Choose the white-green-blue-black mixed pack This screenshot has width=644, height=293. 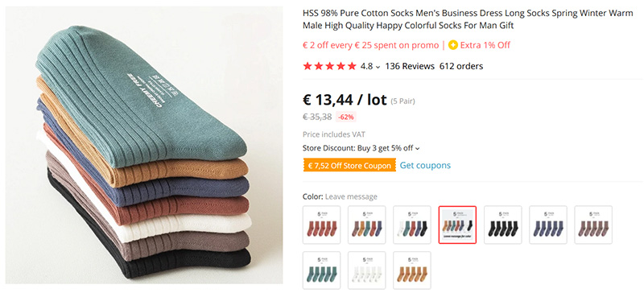click(x=412, y=225)
